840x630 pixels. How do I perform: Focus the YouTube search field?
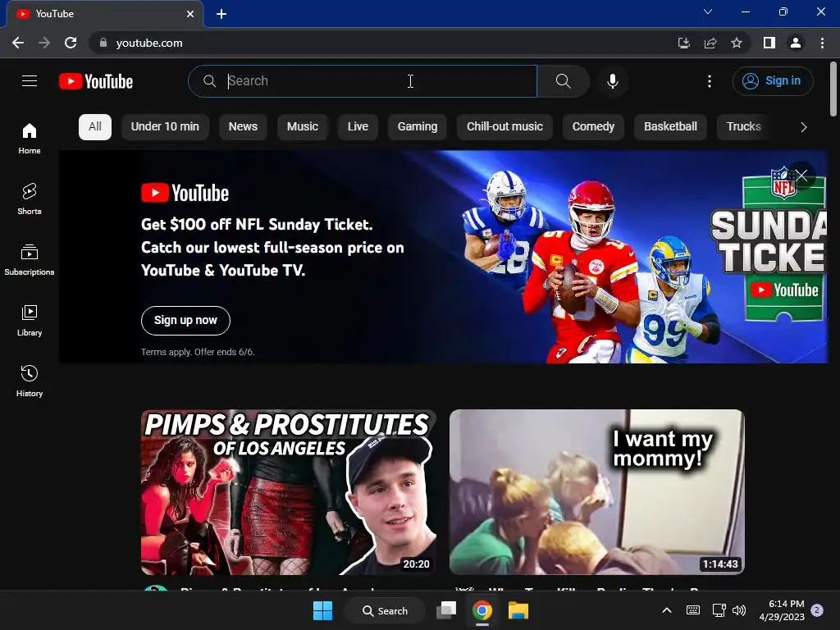(x=363, y=81)
